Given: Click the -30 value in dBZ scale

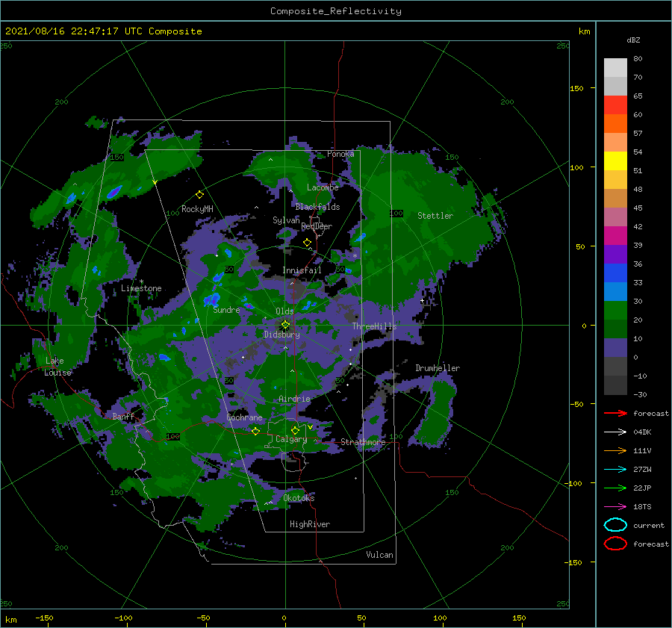Looking at the screenshot, I should 640,394.
